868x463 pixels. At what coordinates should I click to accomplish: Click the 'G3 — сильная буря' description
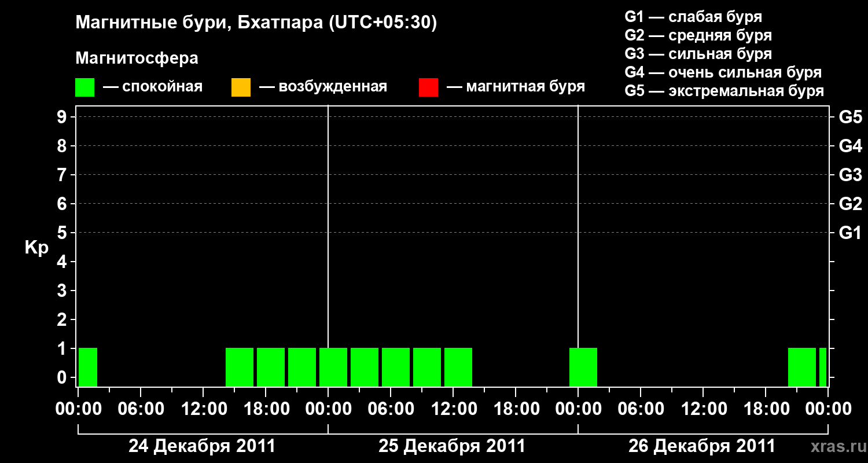click(698, 54)
